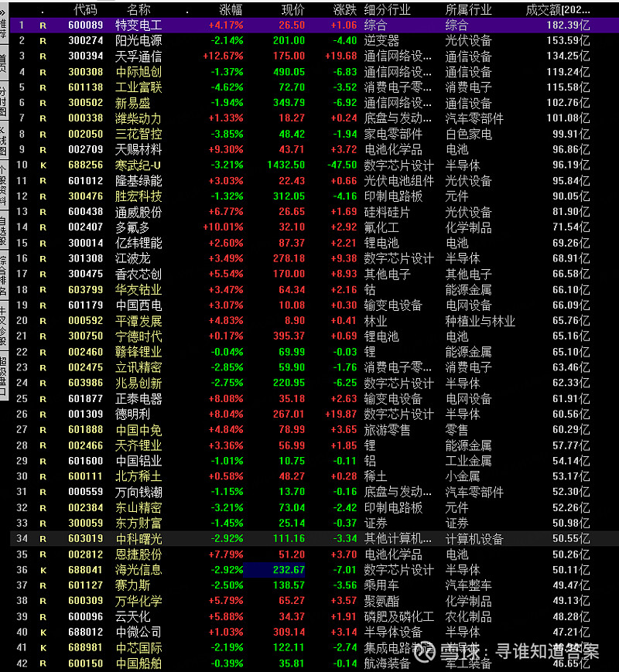Open the 个股资料 sidebar tab
The image size is (619, 672).
pos(3,185)
